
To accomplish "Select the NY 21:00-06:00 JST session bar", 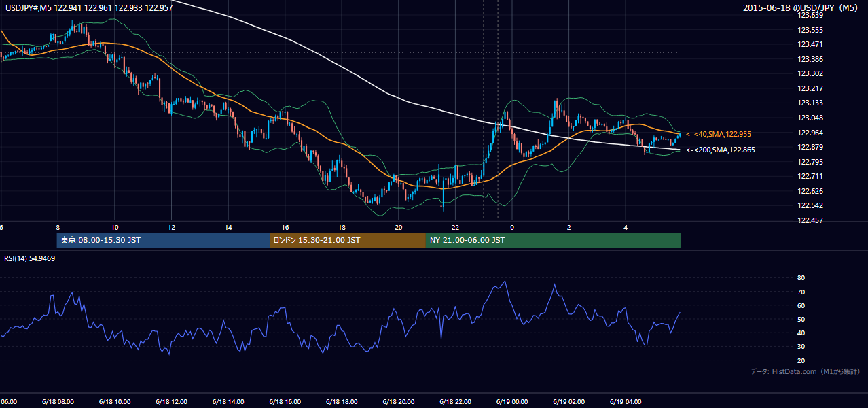I will (x=554, y=240).
